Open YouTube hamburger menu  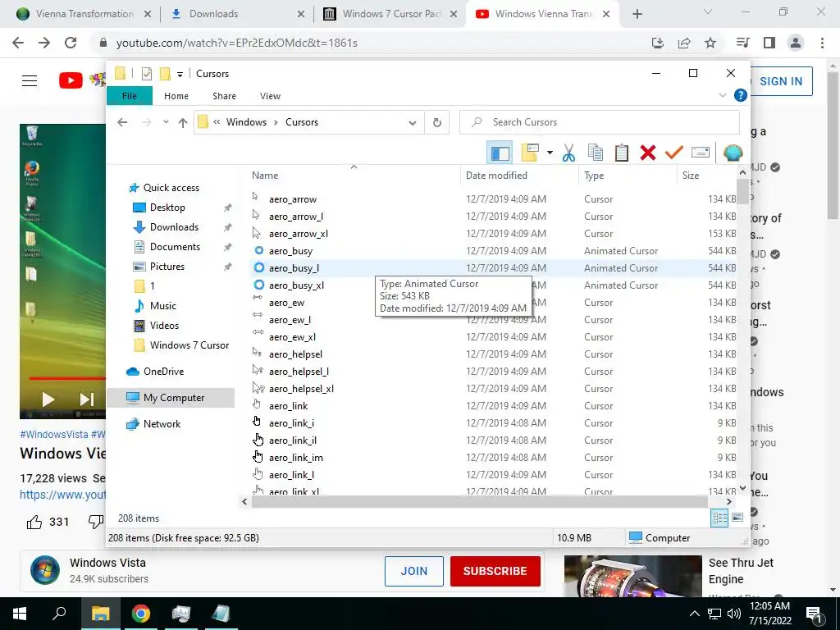[x=30, y=81]
